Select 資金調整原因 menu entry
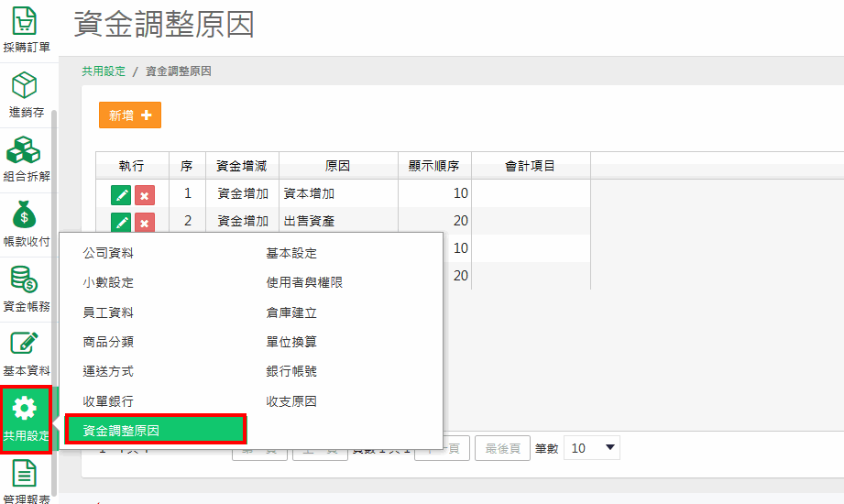The width and height of the screenshot is (844, 504). (x=156, y=430)
